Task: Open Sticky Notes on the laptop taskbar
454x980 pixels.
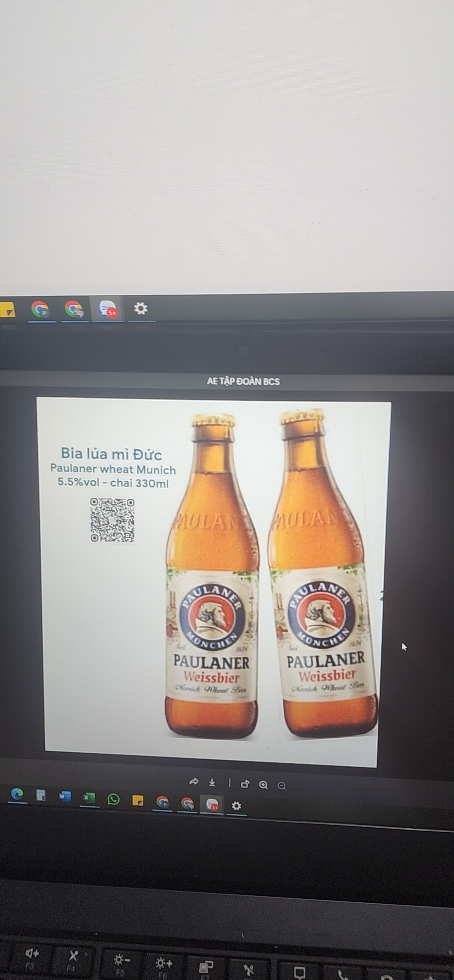Action: click(138, 801)
